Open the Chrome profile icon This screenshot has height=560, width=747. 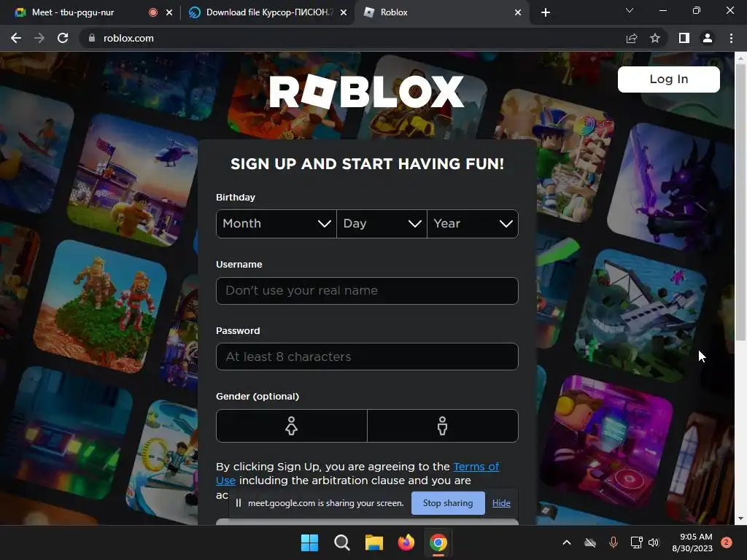(708, 38)
